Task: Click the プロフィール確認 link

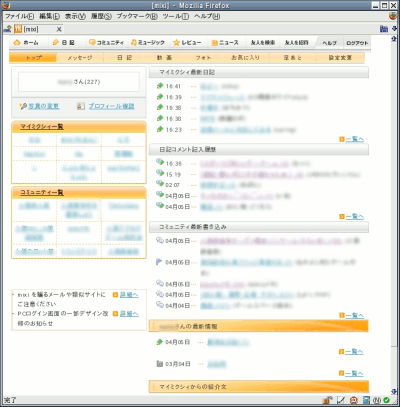Action: pos(111,106)
